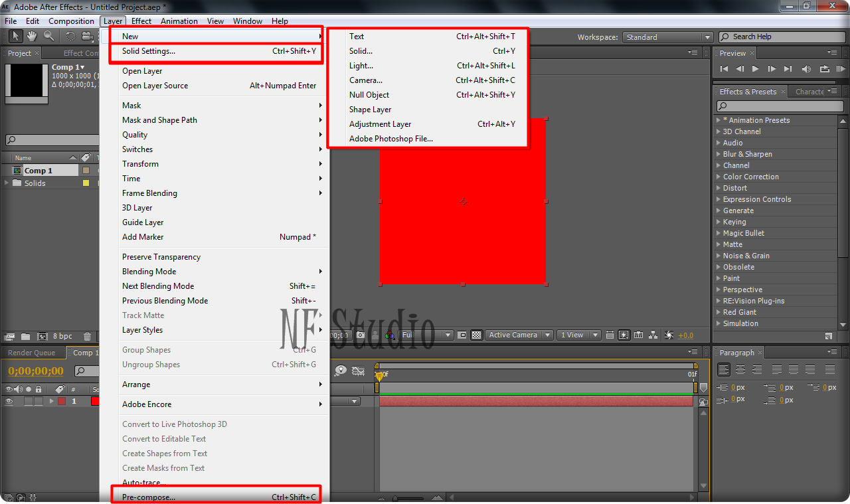Open the comp flowchart icon
The height and width of the screenshot is (504, 850).
point(653,335)
